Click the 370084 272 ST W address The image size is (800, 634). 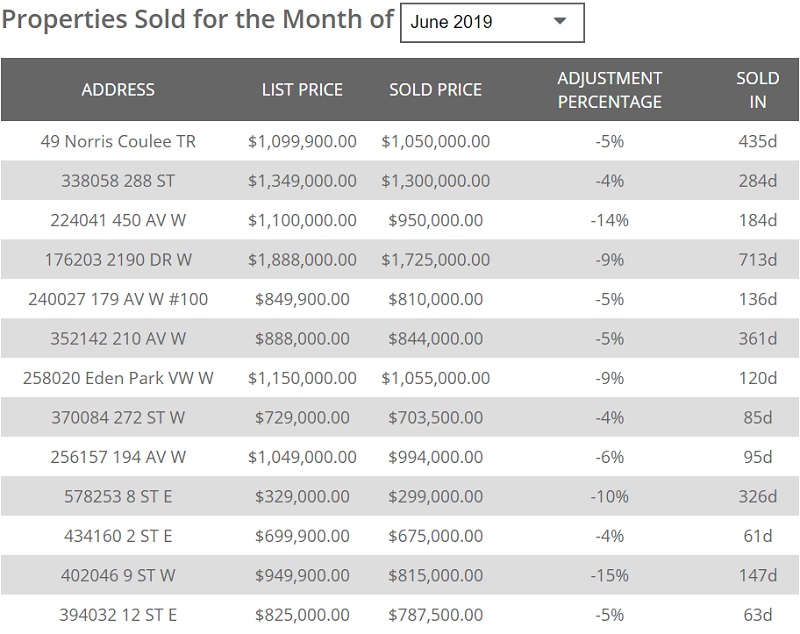coord(118,418)
